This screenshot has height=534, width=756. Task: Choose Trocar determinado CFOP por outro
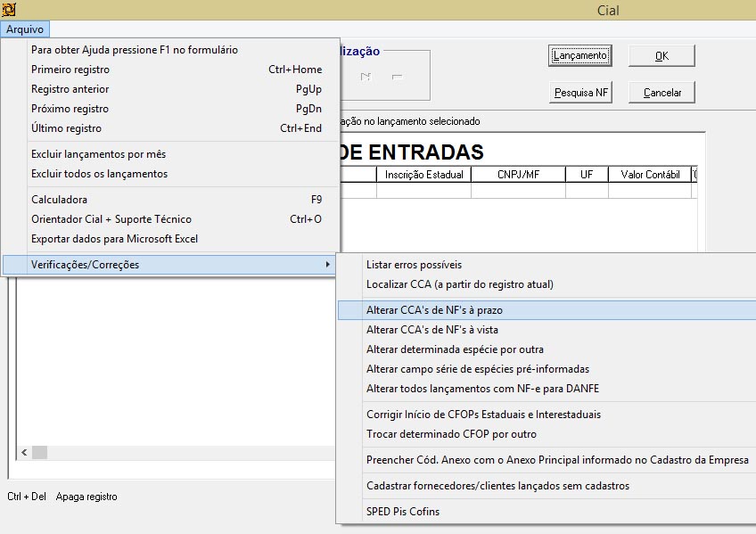click(x=451, y=434)
